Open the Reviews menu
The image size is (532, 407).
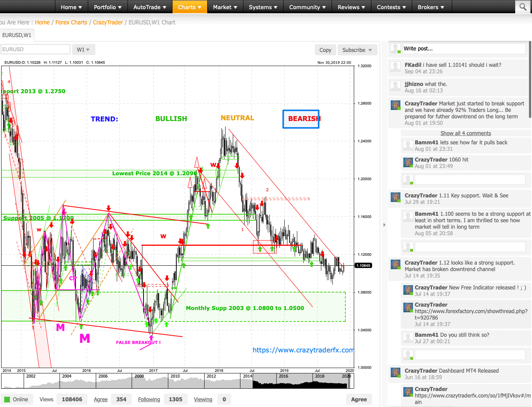coord(351,7)
